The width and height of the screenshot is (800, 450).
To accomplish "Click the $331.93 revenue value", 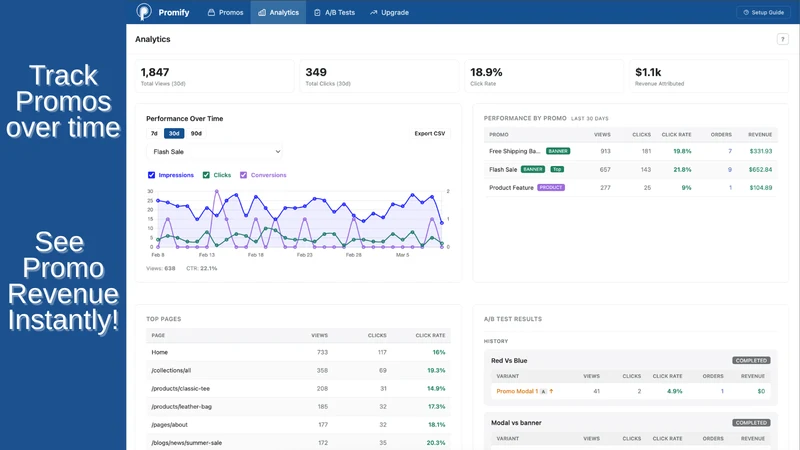I will [761, 151].
